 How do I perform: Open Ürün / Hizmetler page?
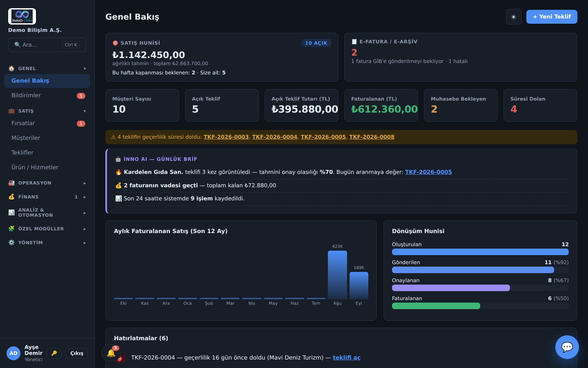coord(47,167)
